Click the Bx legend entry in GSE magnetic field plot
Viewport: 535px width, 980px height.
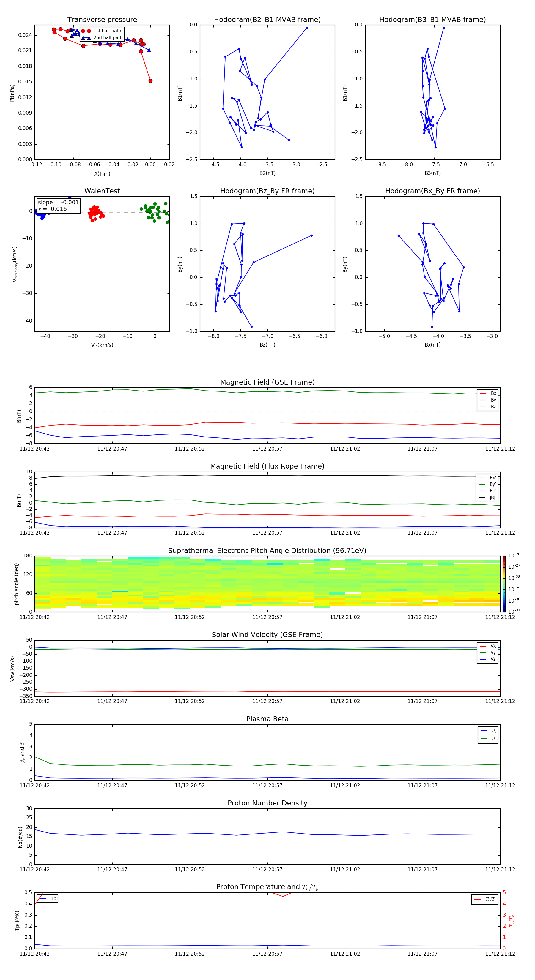488,393
